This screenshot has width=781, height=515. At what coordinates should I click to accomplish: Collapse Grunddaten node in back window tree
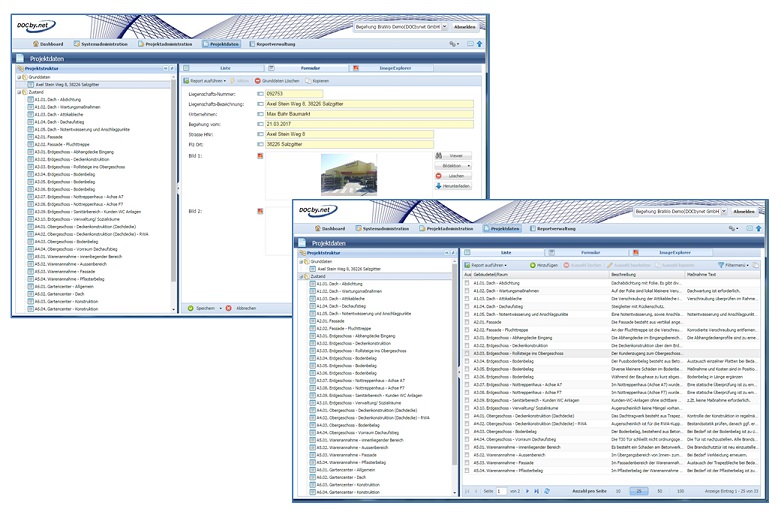pos(19,77)
